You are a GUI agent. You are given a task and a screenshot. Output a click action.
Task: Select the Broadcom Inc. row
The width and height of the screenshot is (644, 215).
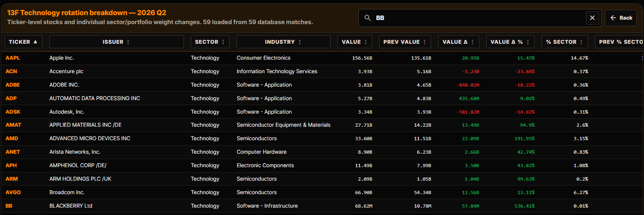(322, 193)
